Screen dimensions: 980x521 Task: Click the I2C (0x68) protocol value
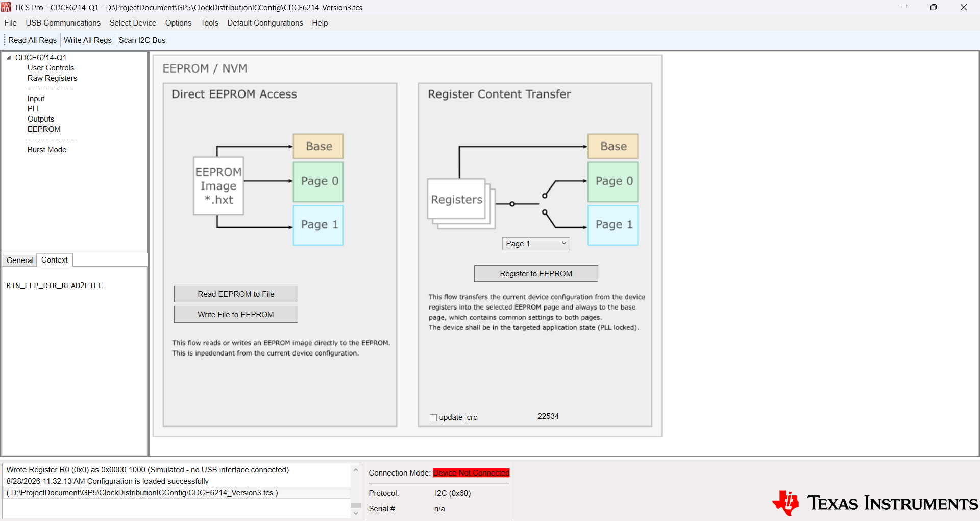pyautogui.click(x=453, y=493)
